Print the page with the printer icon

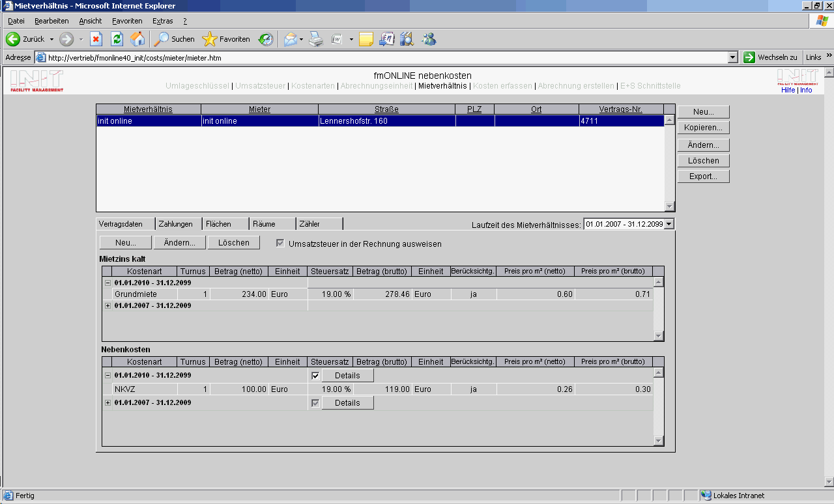click(316, 39)
